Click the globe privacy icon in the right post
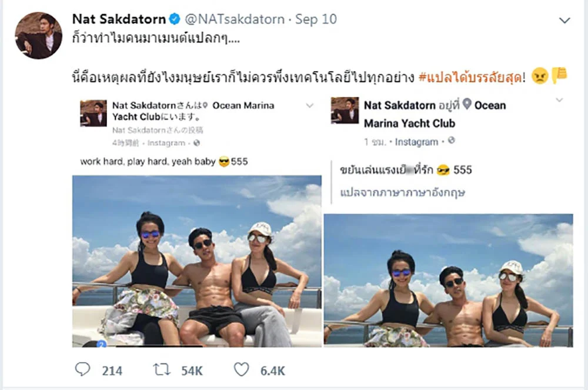Viewport: 588px width, 390px height. [x=452, y=141]
